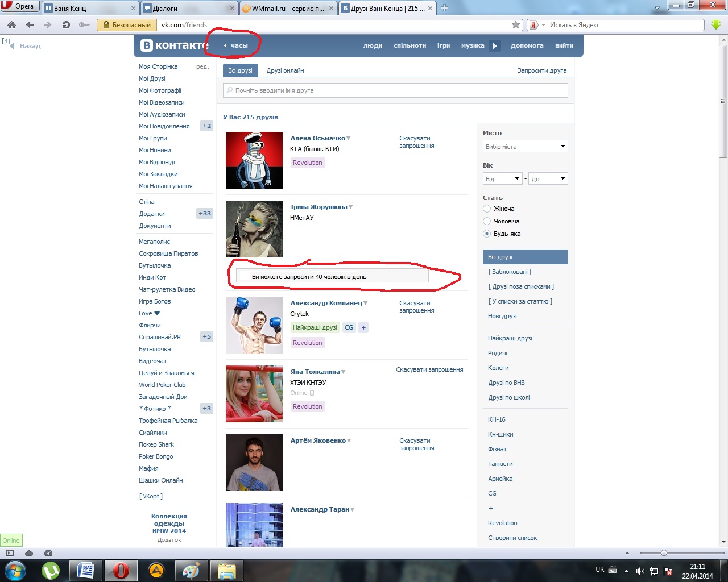The height and width of the screenshot is (582, 728).
Task: Click the browser forward arrow
Action: (x=48, y=25)
